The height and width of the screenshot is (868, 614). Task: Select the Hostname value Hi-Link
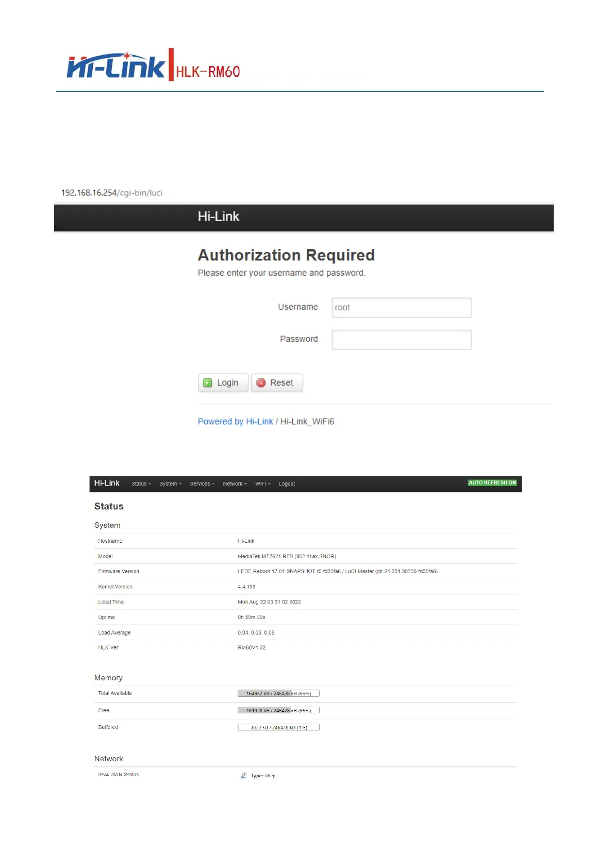(x=246, y=541)
